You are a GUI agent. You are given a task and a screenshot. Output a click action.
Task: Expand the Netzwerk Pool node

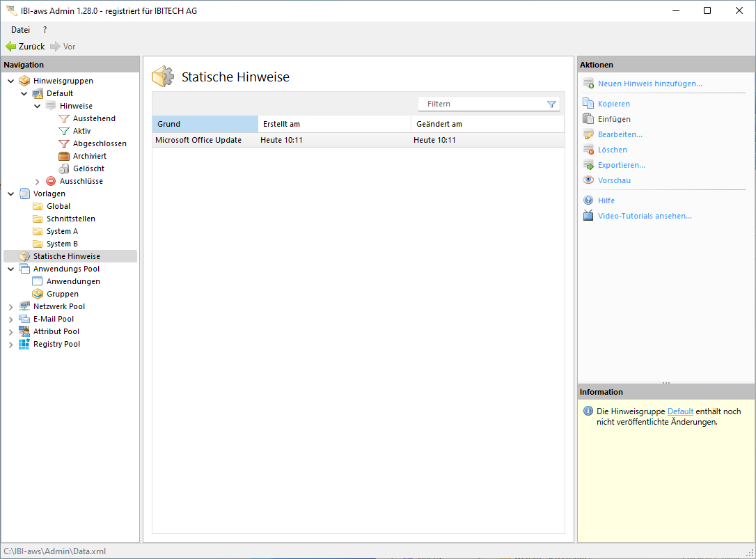[x=10, y=307]
